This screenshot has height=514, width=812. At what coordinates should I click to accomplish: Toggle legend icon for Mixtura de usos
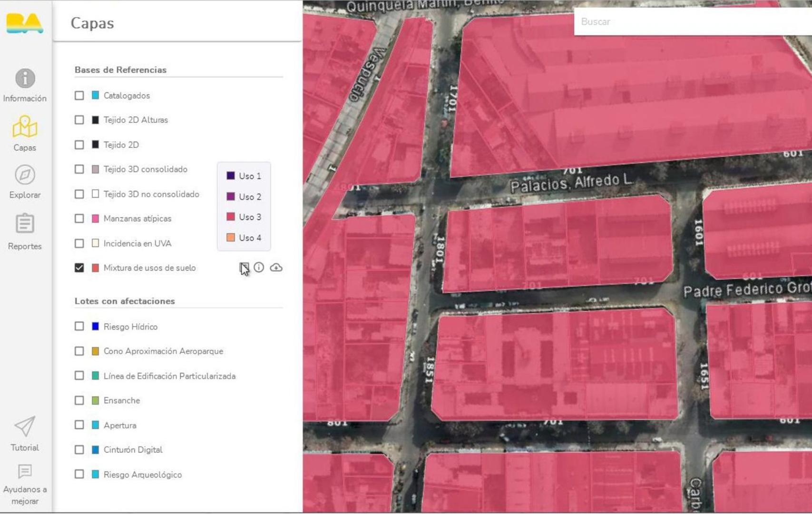(244, 267)
